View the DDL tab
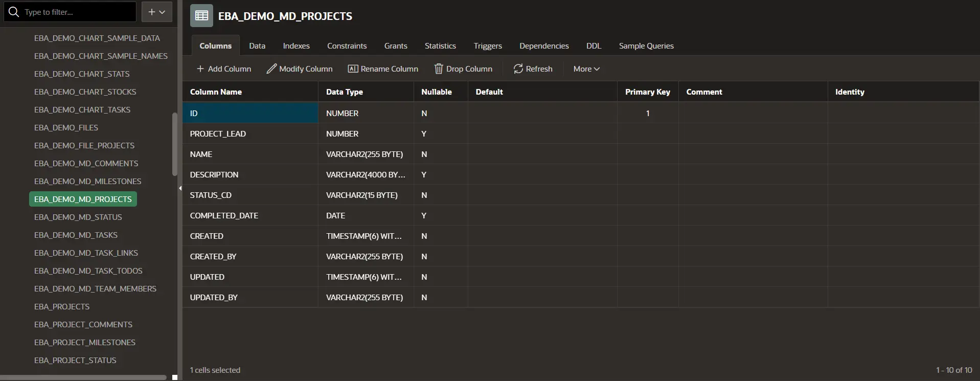The height and width of the screenshot is (381, 980). pos(594,46)
